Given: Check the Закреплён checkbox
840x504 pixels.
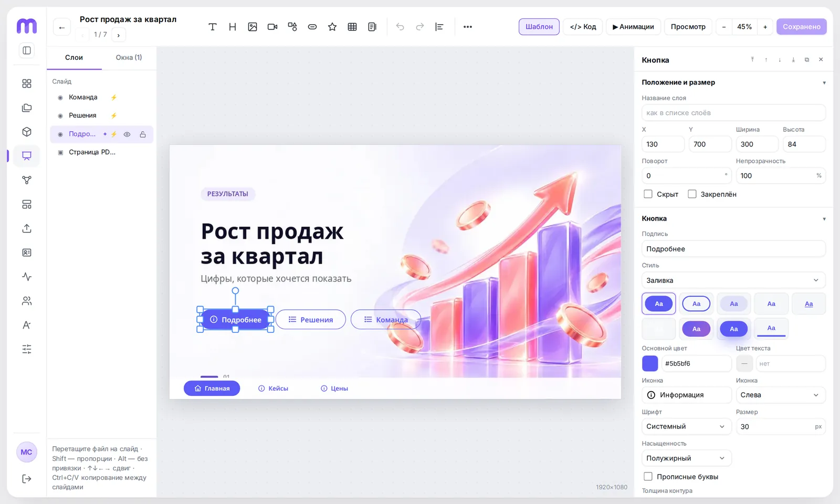Looking at the screenshot, I should pos(692,194).
